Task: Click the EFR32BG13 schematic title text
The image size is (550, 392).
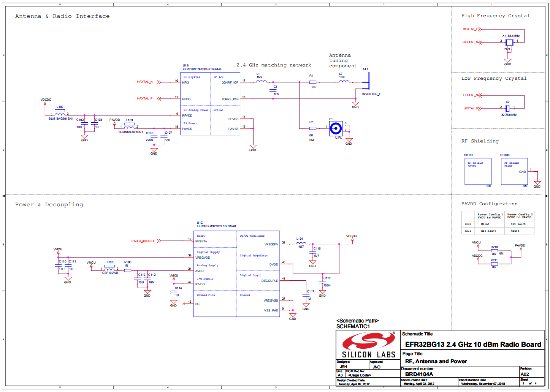Action: click(x=473, y=345)
